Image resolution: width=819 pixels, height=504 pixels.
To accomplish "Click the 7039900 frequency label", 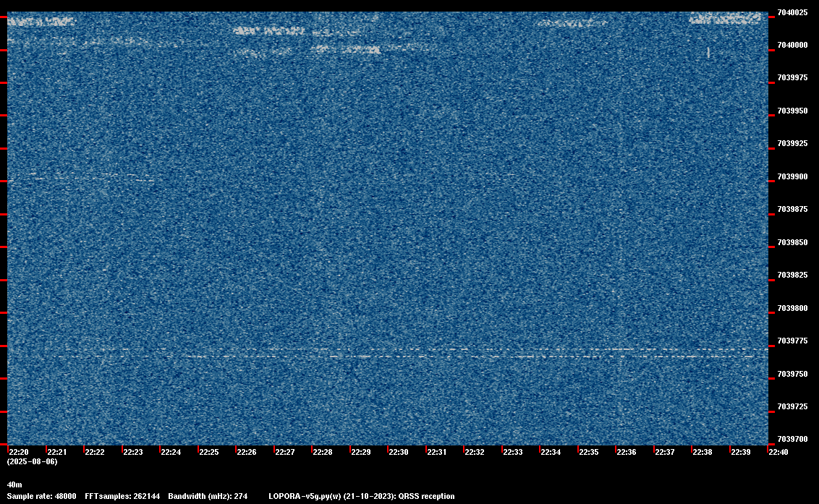I will [x=792, y=176].
